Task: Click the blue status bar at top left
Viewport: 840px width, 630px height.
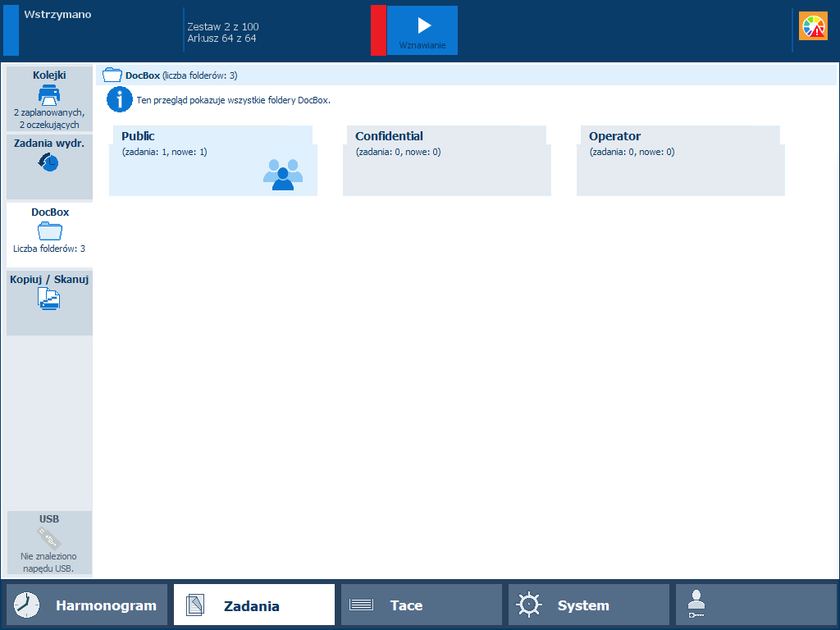Action: coord(11,30)
